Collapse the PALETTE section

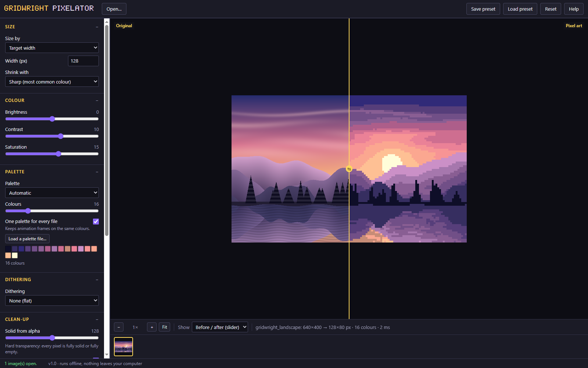(97, 172)
